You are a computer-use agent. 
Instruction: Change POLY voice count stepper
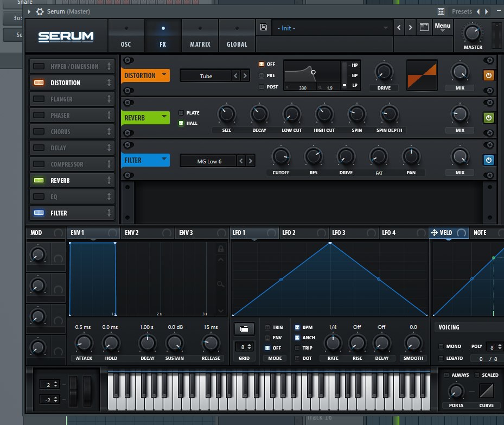(500, 347)
